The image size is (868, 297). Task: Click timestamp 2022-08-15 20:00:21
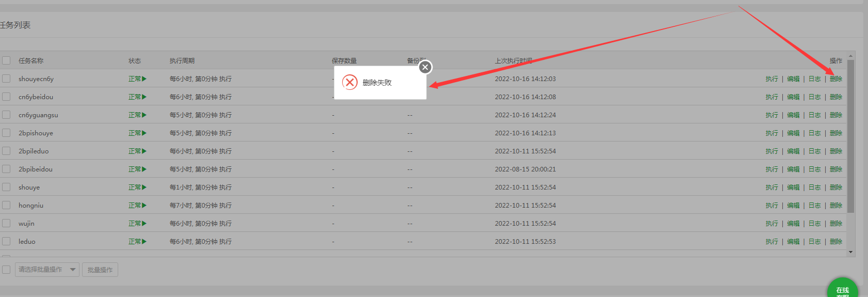(x=525, y=169)
